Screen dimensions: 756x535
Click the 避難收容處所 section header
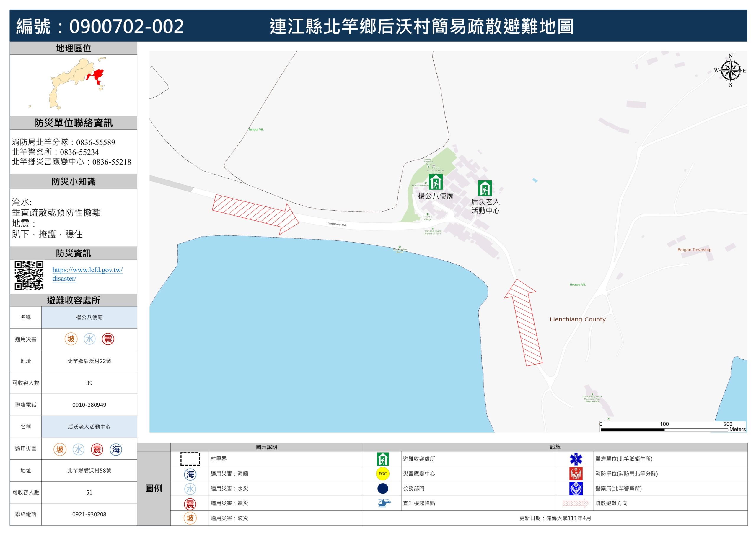(x=74, y=300)
